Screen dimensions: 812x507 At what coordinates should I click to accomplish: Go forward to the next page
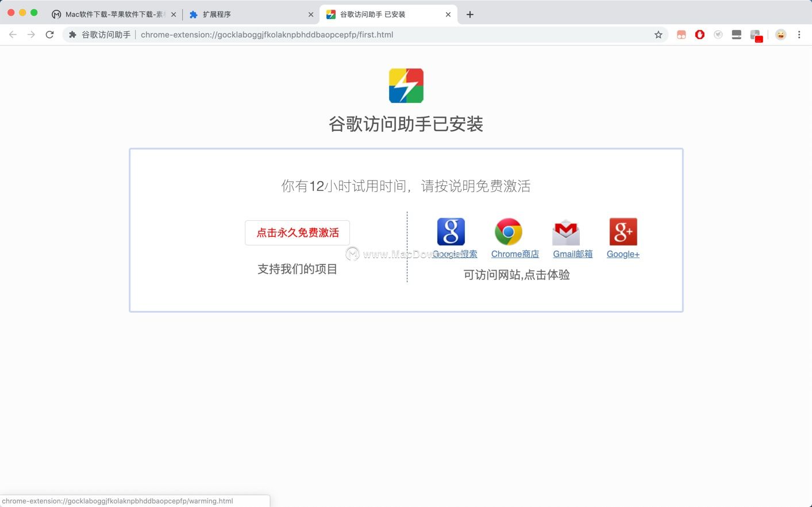(31, 34)
